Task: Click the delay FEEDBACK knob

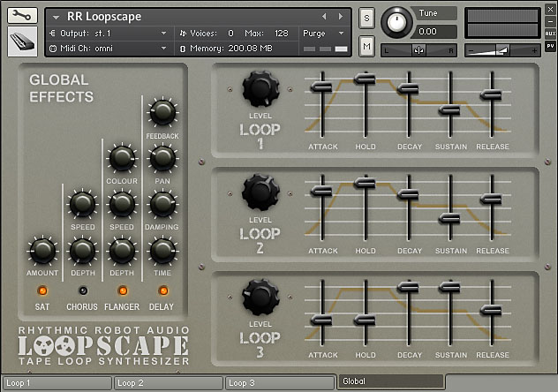Action: coord(162,112)
